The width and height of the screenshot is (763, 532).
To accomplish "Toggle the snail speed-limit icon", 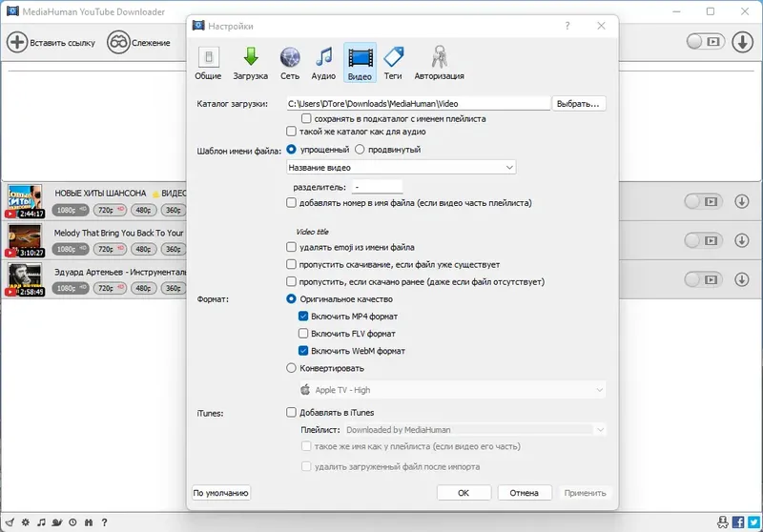I will (x=57, y=522).
